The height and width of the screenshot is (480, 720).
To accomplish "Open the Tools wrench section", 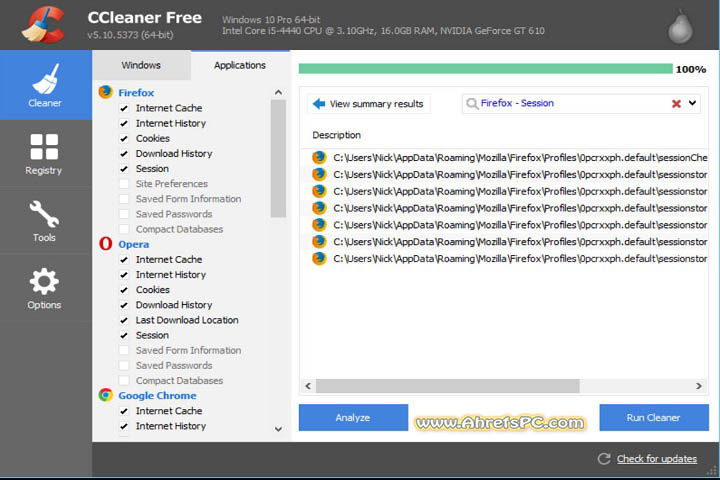I will tap(45, 221).
